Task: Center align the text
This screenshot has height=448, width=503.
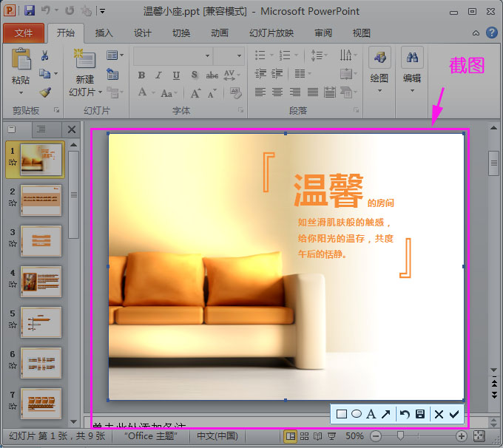Action: (277, 92)
